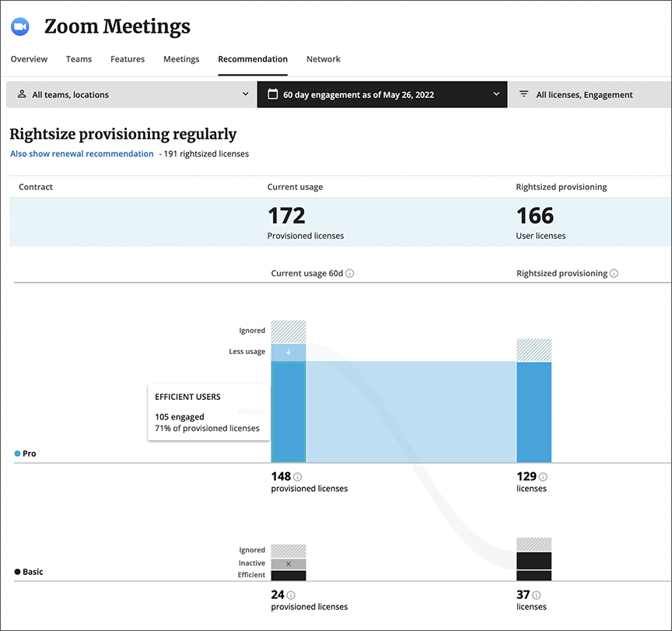Screen dimensions: 672x631
Task: Click info icon next to 24 provisioned licenses
Action: pyautogui.click(x=291, y=595)
